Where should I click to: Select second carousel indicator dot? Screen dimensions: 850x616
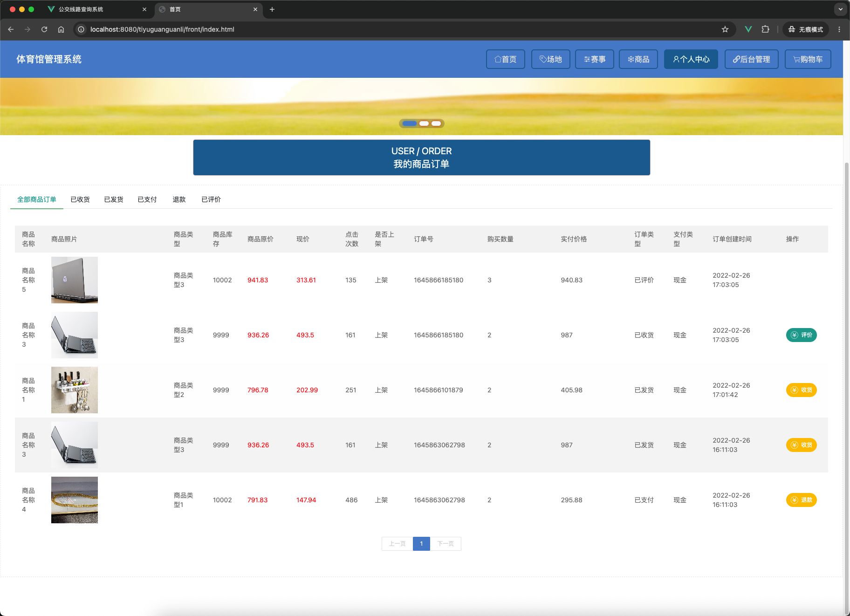pyautogui.click(x=424, y=123)
